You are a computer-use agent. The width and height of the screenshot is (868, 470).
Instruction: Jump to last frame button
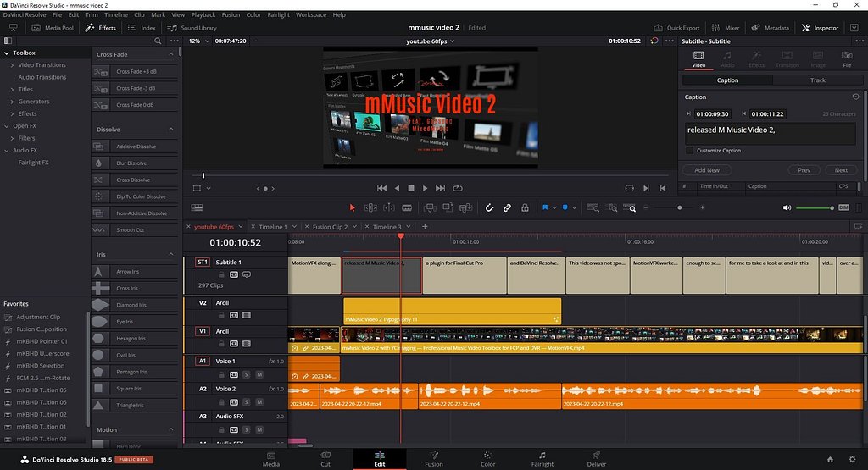440,188
